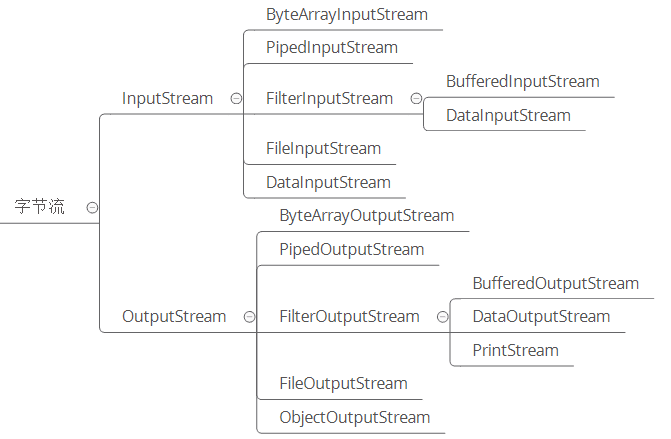Image resolution: width=671 pixels, height=439 pixels.
Task: Collapse the FilterOutputStream children
Action: coord(442,317)
